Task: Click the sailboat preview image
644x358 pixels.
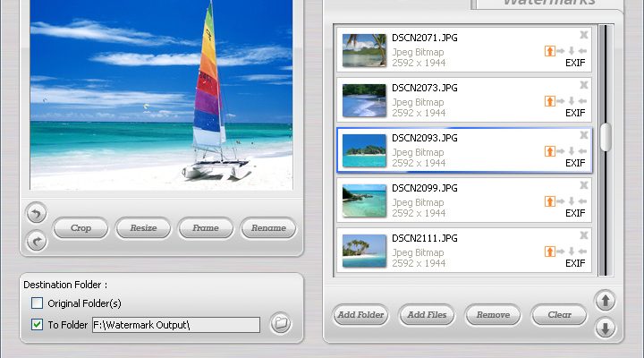Action: click(161, 95)
